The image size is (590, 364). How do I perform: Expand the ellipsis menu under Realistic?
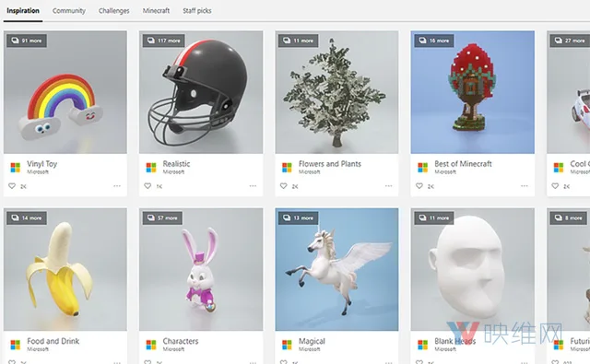click(253, 186)
